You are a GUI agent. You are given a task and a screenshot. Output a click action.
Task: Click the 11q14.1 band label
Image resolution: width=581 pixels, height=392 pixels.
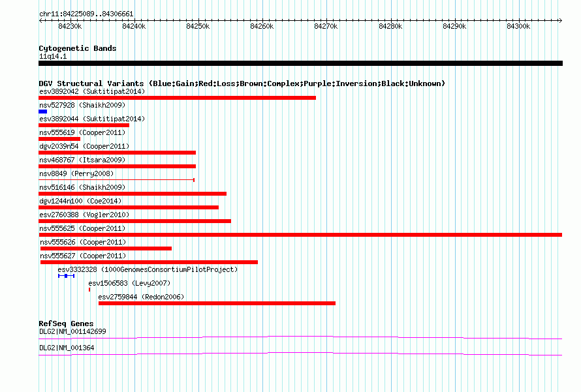[53, 56]
